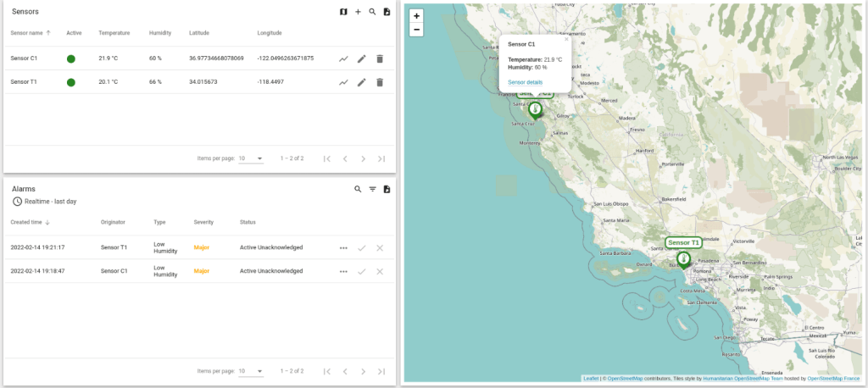Acknowledge the 19:18:47 Sensor C1 alarm
This screenshot has height=388, width=868.
tap(361, 272)
